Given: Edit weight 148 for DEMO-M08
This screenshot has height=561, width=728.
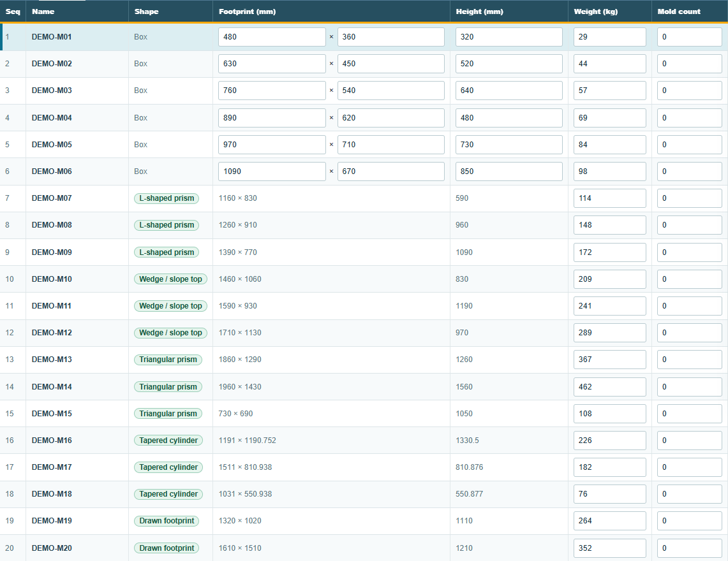Looking at the screenshot, I should pos(609,225).
